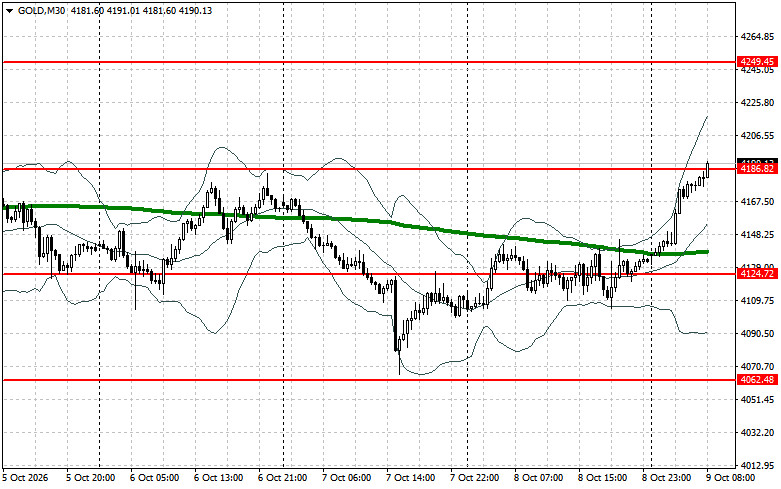781x489 pixels.
Task: Click the 4225.80 price axis value
Action: tap(758, 103)
